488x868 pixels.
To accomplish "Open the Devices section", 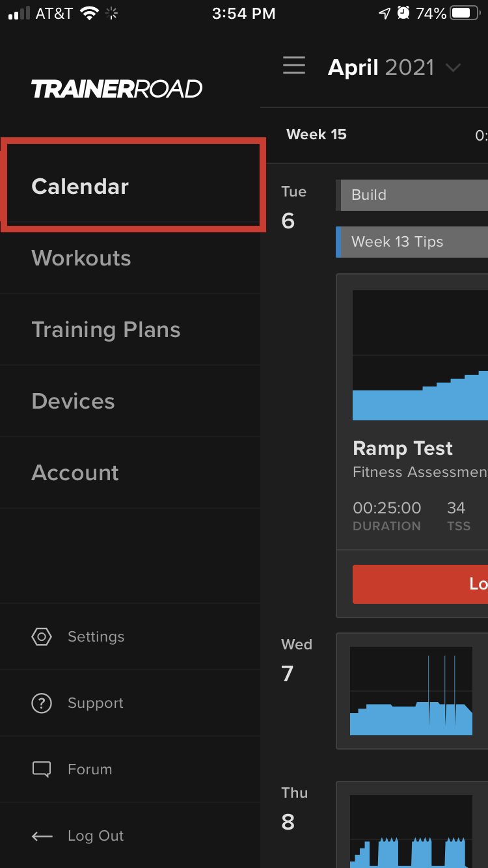I will (x=130, y=401).
